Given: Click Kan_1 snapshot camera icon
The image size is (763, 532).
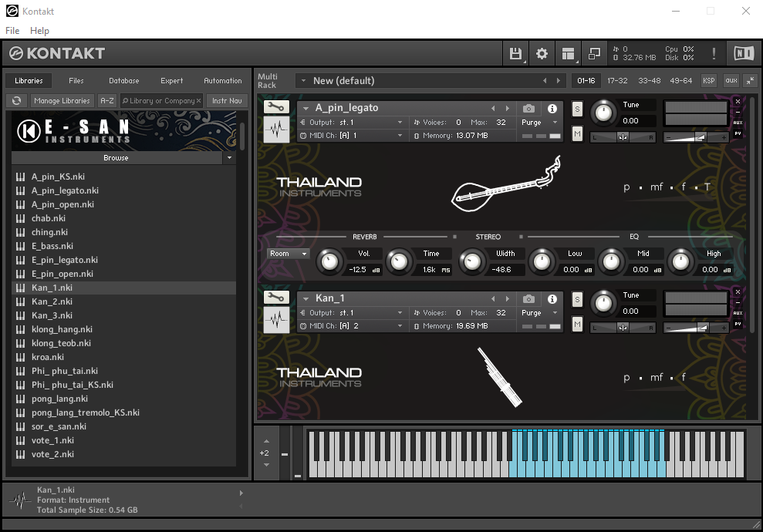Looking at the screenshot, I should coord(529,298).
